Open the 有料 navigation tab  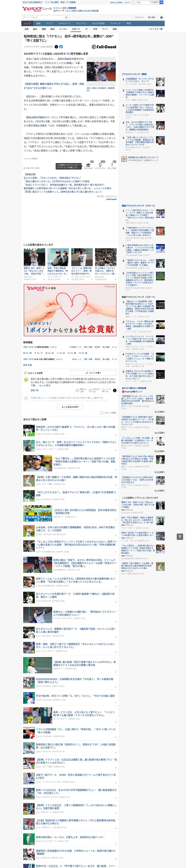pyautogui.click(x=128, y=23)
